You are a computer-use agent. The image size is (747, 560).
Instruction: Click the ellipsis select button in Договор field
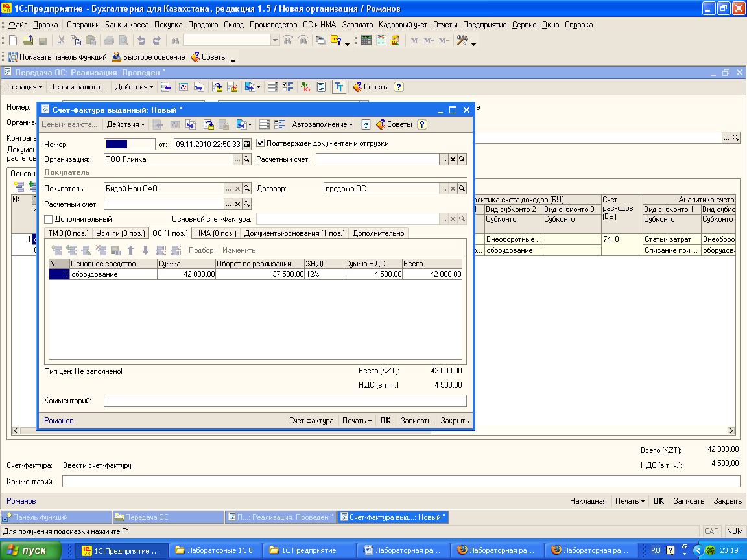(x=444, y=189)
